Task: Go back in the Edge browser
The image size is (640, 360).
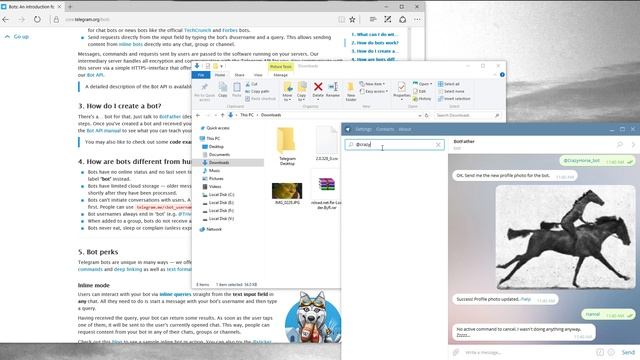Action: tap(6, 19)
